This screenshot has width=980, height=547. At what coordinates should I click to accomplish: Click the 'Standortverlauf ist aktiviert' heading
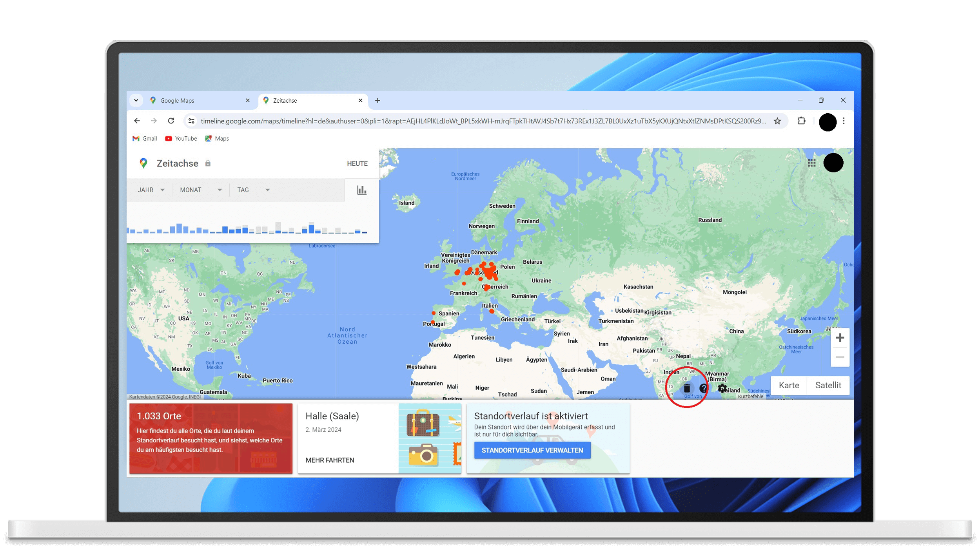click(531, 416)
